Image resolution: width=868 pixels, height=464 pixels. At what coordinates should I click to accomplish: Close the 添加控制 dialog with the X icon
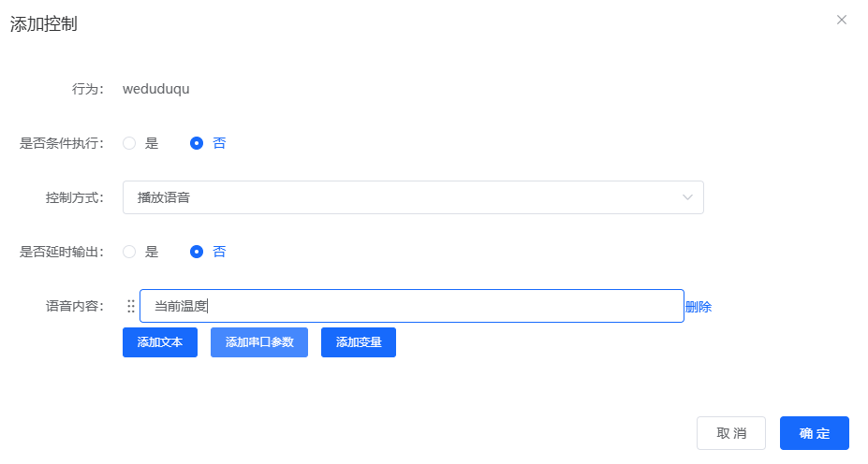coord(841,20)
